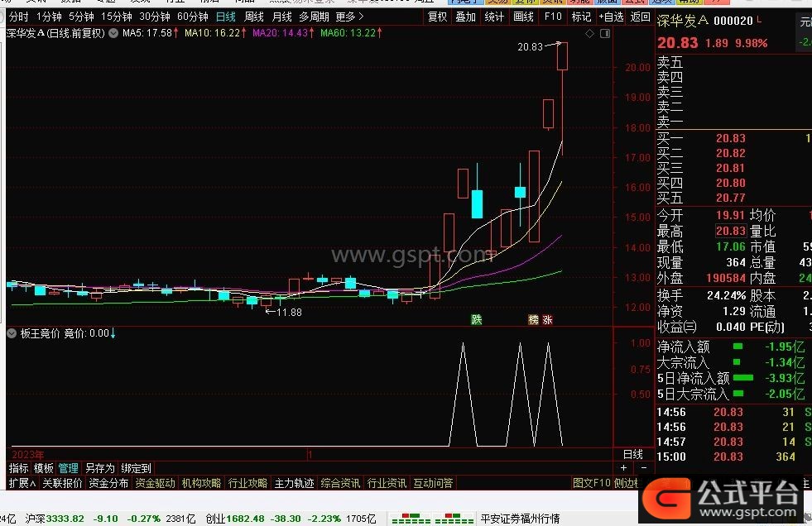
Task: Switch to the 分时 intraday view
Action: point(19,17)
